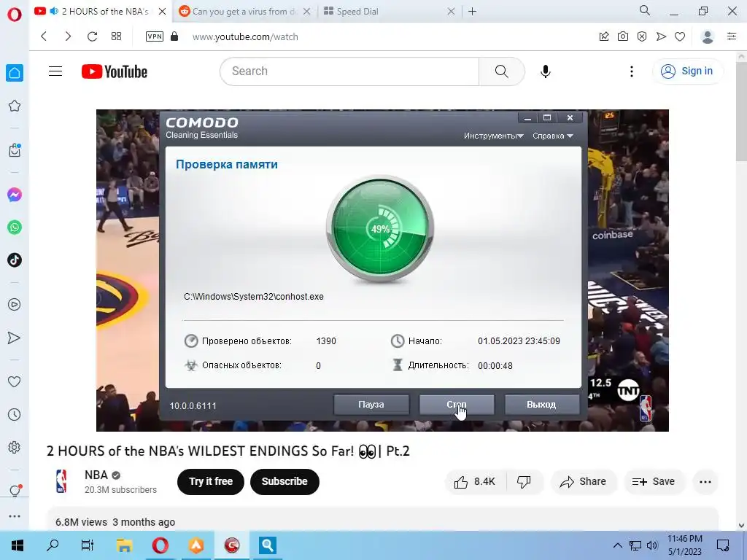Open TikTok in the sidebar
Viewport: 747px width, 560px height.
coord(15,260)
